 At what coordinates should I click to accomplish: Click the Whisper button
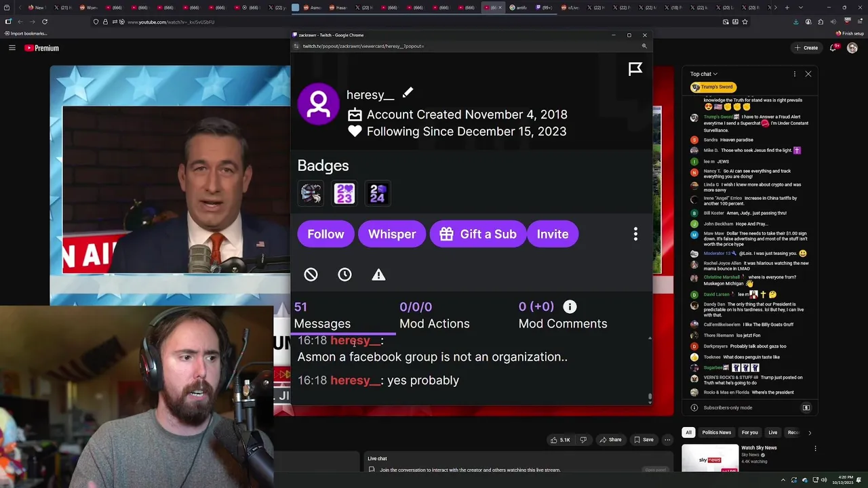(x=392, y=234)
